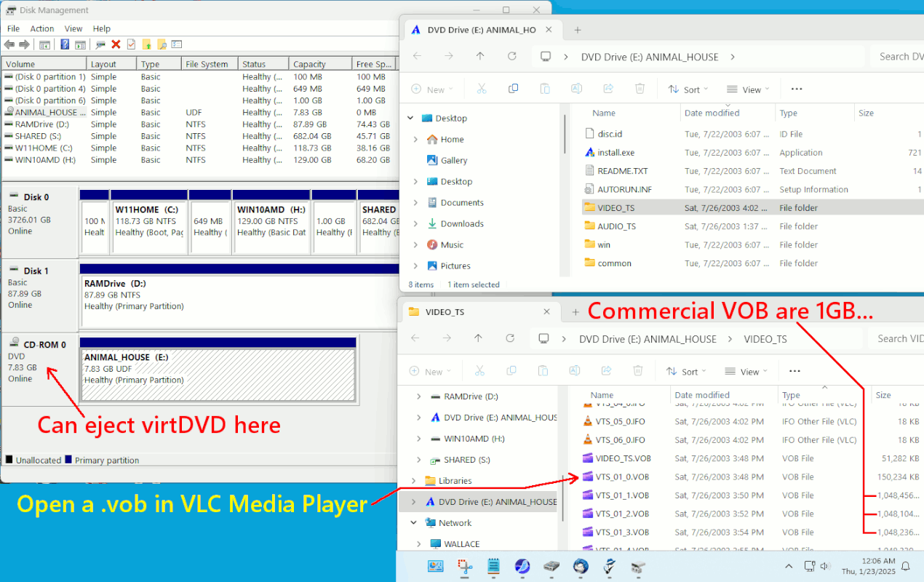Click the Copy icon in ANIMAL_HOUSE window toolbar
924x582 pixels.
[x=513, y=89]
